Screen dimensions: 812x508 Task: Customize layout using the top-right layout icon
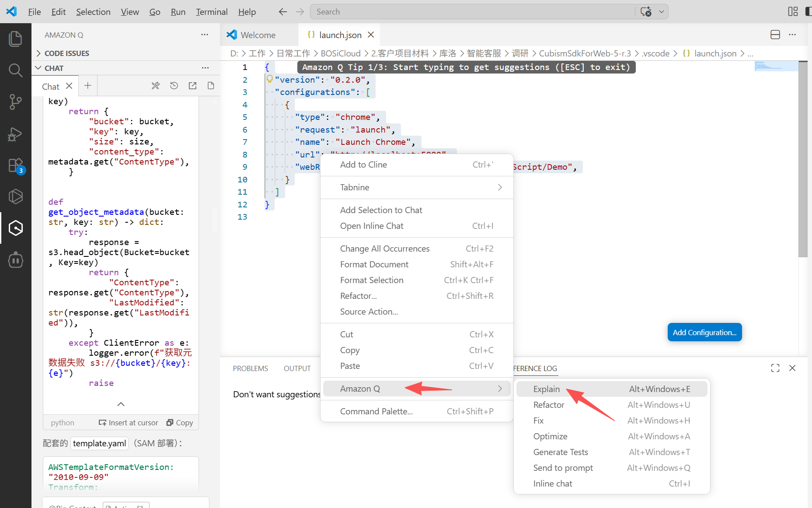pos(793,12)
